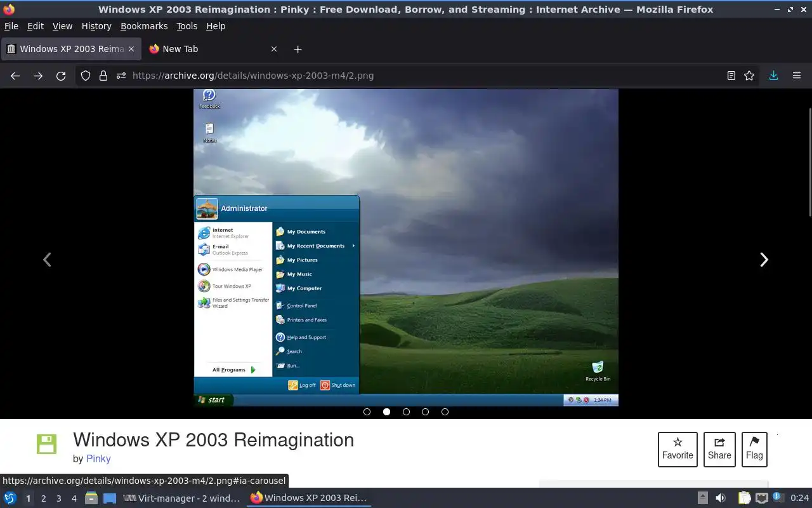Reload the current page

tap(61, 76)
